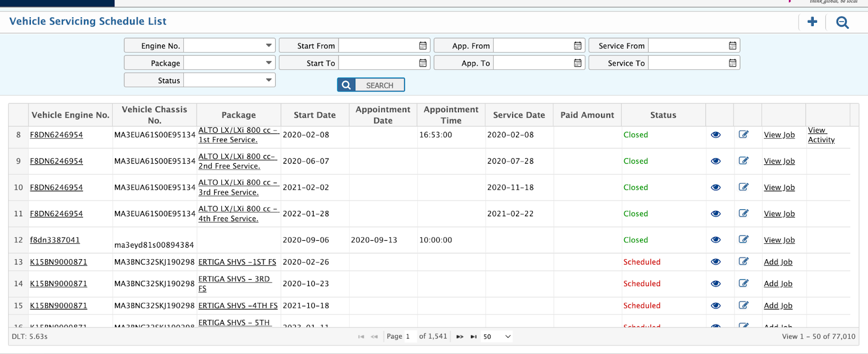Open ERTIGA SHVS - 3RD FS package link

tap(234, 284)
